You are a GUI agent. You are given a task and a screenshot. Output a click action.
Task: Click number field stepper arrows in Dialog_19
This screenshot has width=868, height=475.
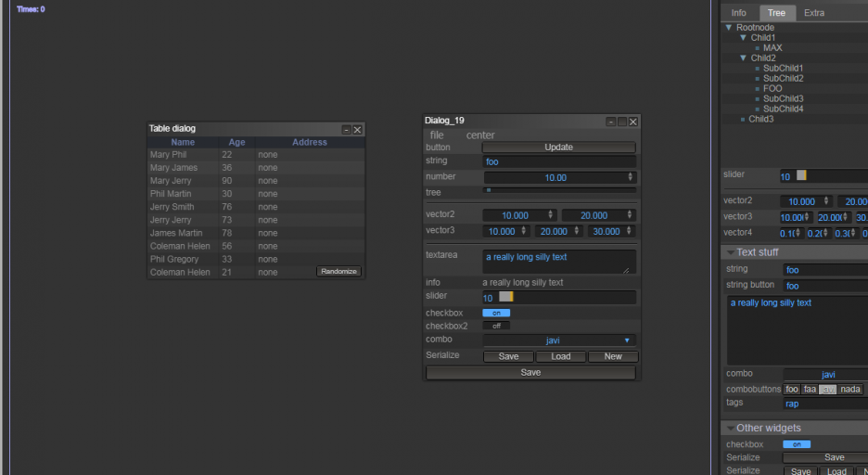630,177
